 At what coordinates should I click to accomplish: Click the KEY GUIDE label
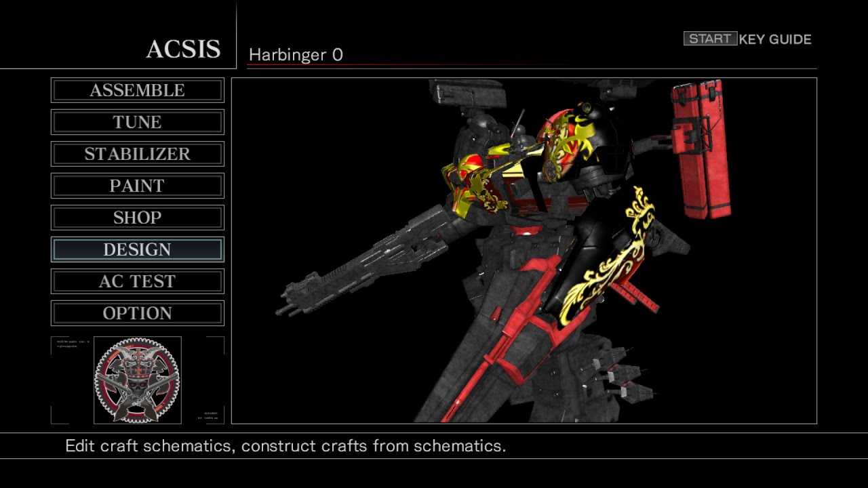[x=775, y=39]
